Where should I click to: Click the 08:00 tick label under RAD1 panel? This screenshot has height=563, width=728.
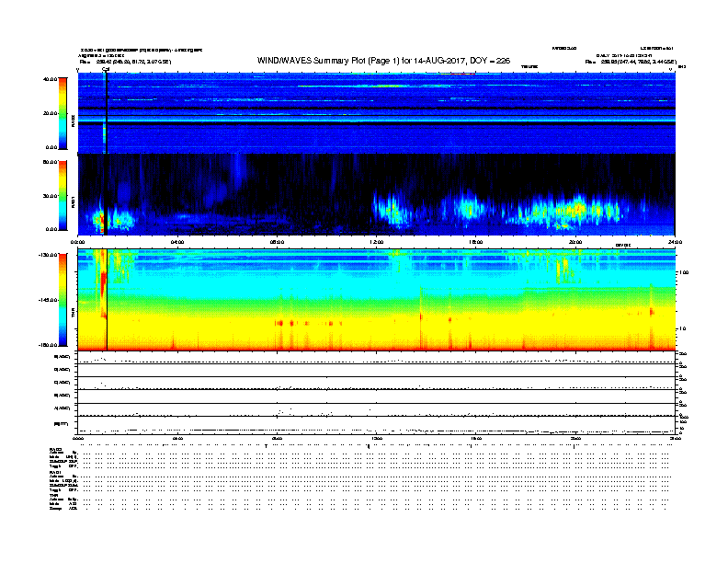[x=277, y=242]
